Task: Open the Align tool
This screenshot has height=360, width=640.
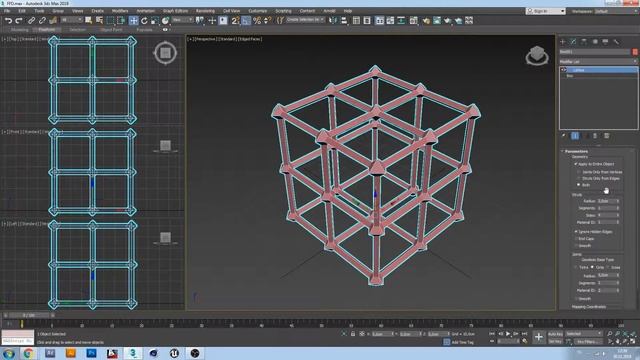Action: tap(344, 20)
